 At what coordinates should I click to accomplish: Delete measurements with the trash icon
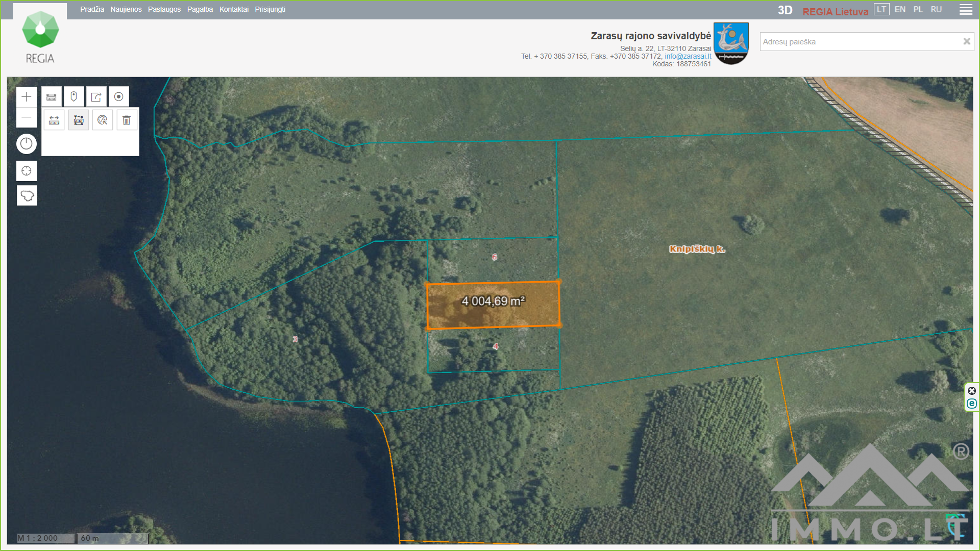point(127,120)
